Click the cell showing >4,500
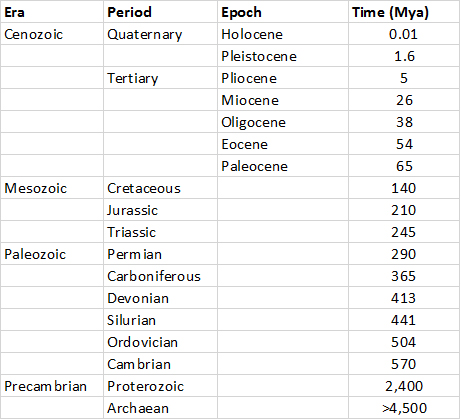 [x=404, y=408]
